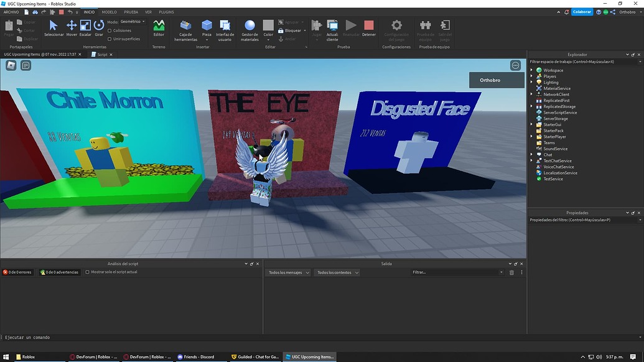Open the three-dots menu in viewport

coord(515,65)
